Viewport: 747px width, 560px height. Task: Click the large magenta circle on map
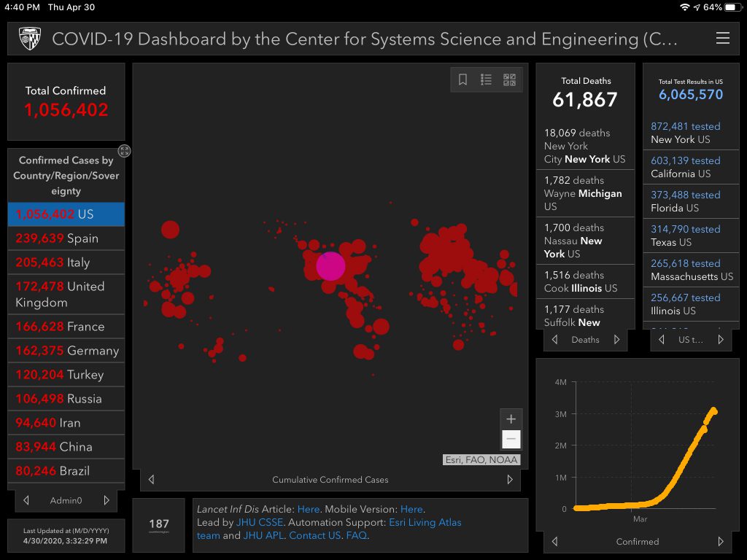pos(330,266)
